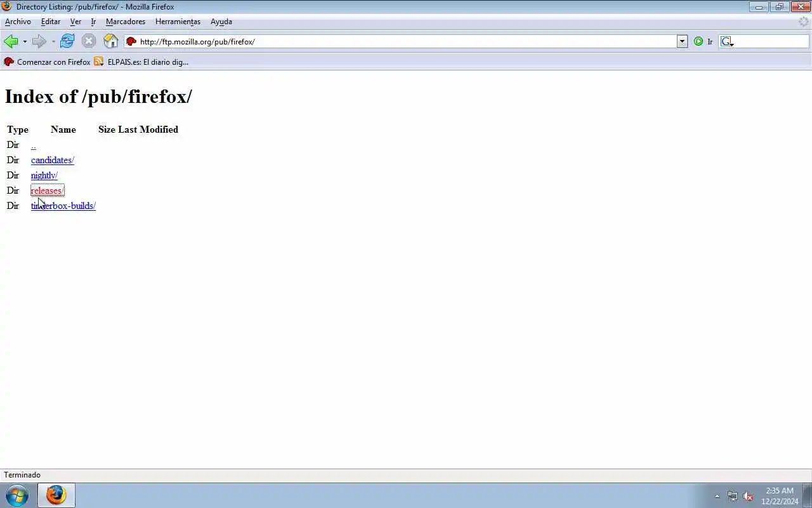
Task: Open the nightly/ directory link
Action: 44,175
